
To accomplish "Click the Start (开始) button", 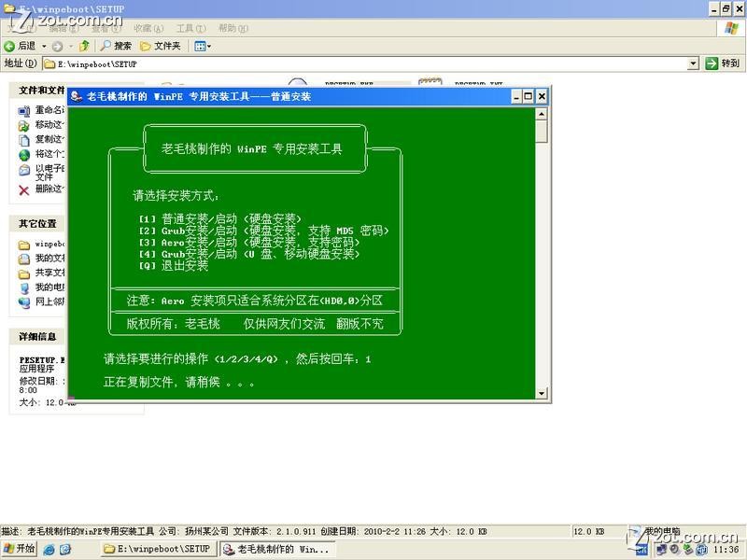I will coord(20,549).
